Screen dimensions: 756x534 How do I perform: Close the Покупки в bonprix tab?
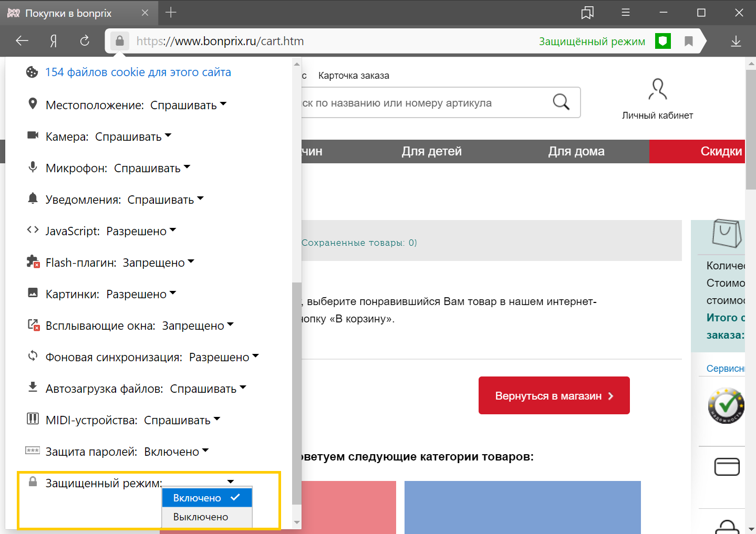(x=145, y=13)
